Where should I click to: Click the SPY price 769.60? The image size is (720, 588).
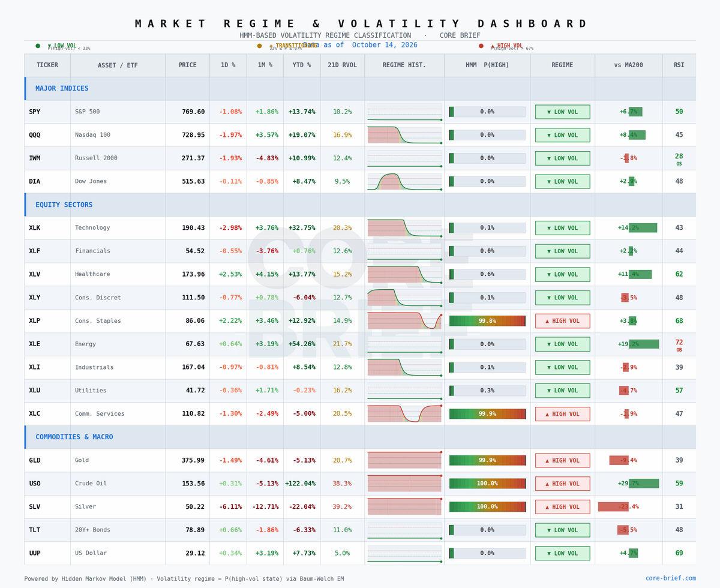pyautogui.click(x=193, y=112)
